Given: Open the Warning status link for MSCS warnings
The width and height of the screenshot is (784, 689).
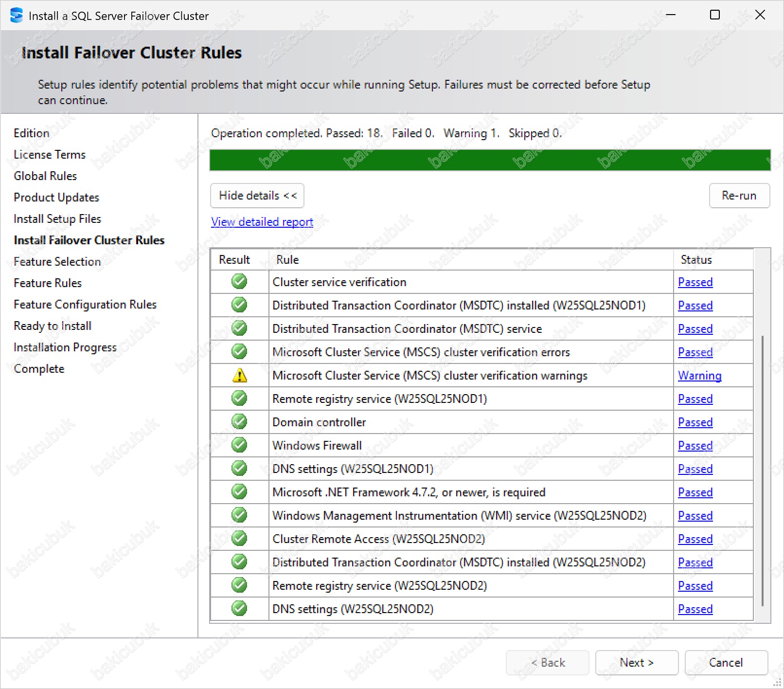Looking at the screenshot, I should (699, 376).
